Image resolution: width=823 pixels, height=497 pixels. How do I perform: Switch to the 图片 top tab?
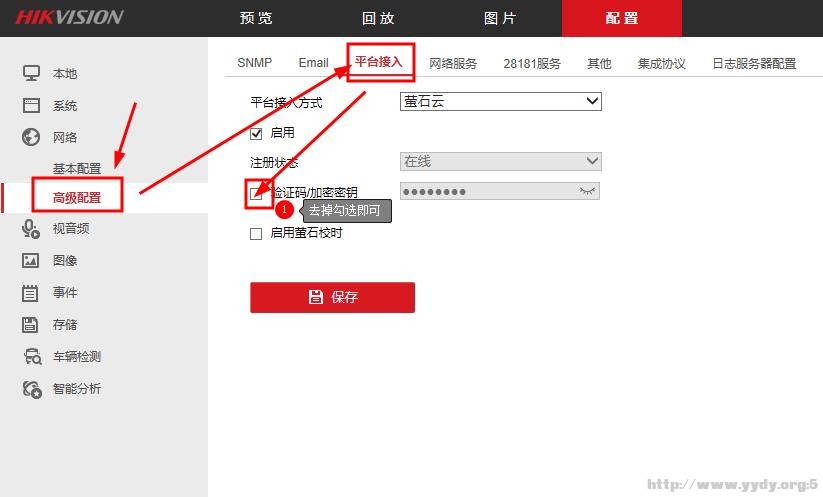(500, 18)
